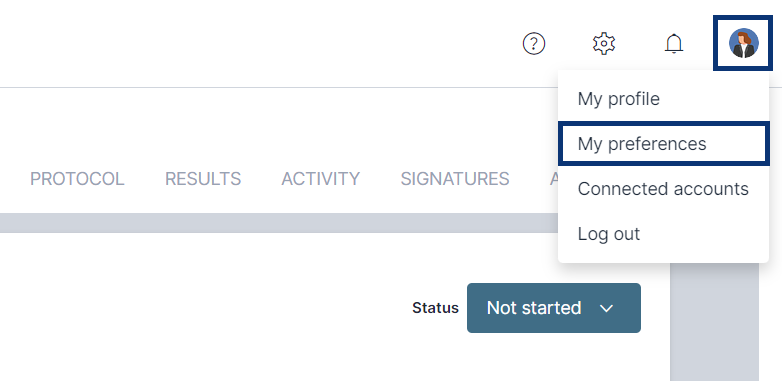The image size is (782, 381).
Task: View the SIGNATURES tab
Action: [x=455, y=179]
